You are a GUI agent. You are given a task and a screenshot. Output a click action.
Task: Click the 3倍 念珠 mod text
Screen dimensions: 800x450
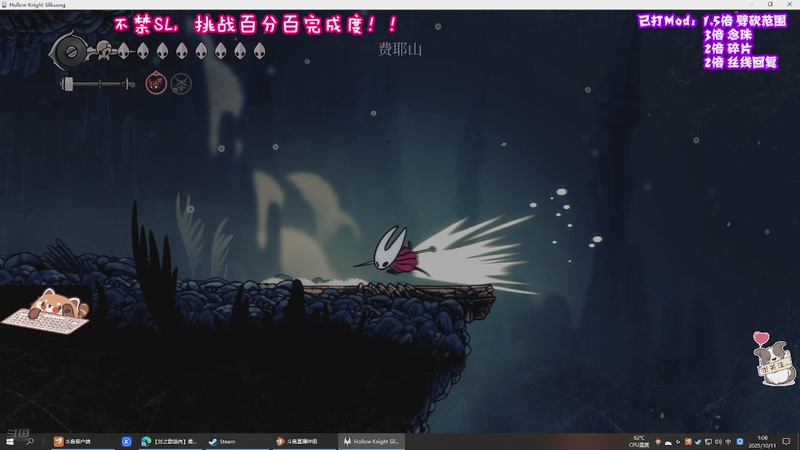point(728,35)
